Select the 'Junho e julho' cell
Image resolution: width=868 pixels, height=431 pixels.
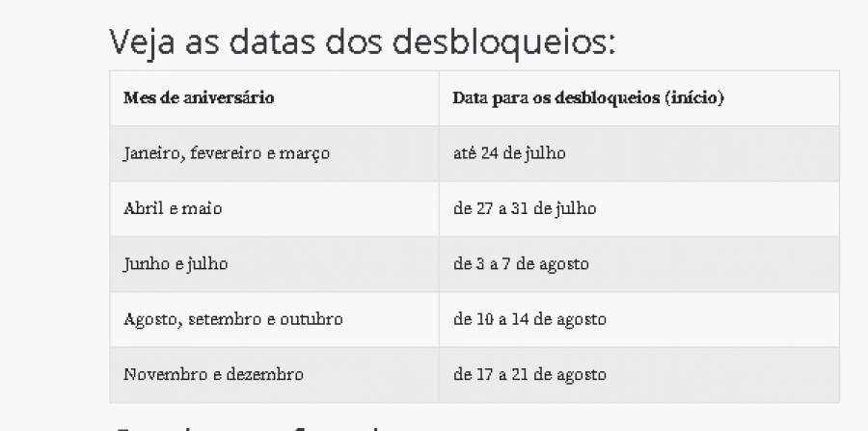click(274, 264)
